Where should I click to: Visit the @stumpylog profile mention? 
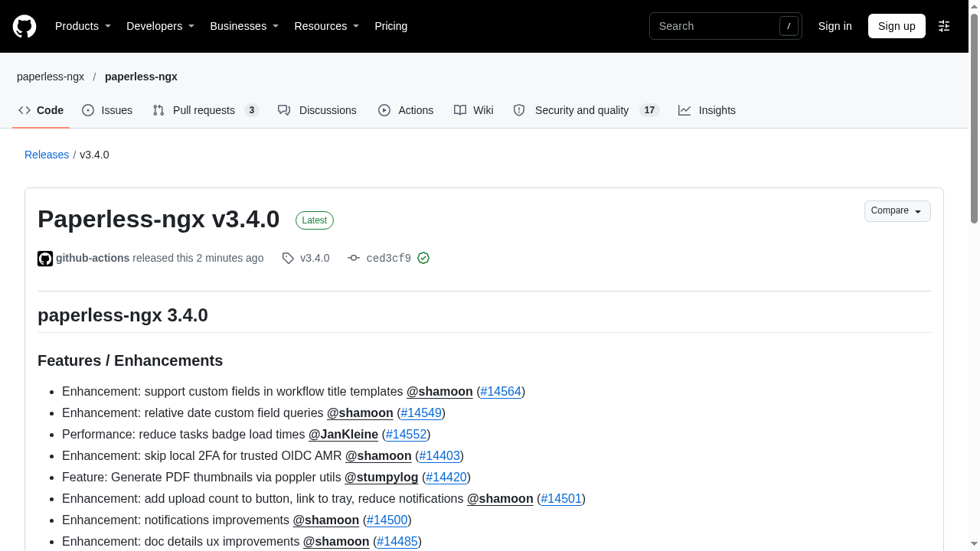(x=381, y=478)
